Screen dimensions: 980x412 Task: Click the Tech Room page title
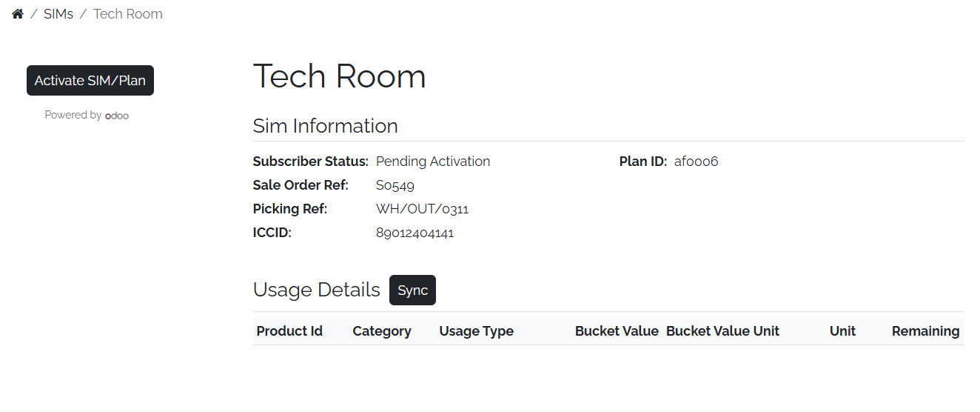coord(339,76)
